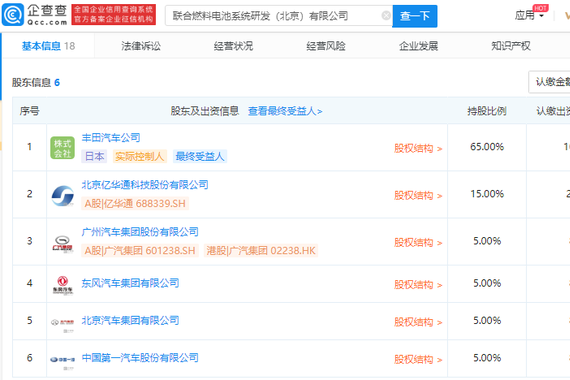The height and width of the screenshot is (380, 570).
Task: Switch to the 经营风险 tab
Action: (326, 46)
